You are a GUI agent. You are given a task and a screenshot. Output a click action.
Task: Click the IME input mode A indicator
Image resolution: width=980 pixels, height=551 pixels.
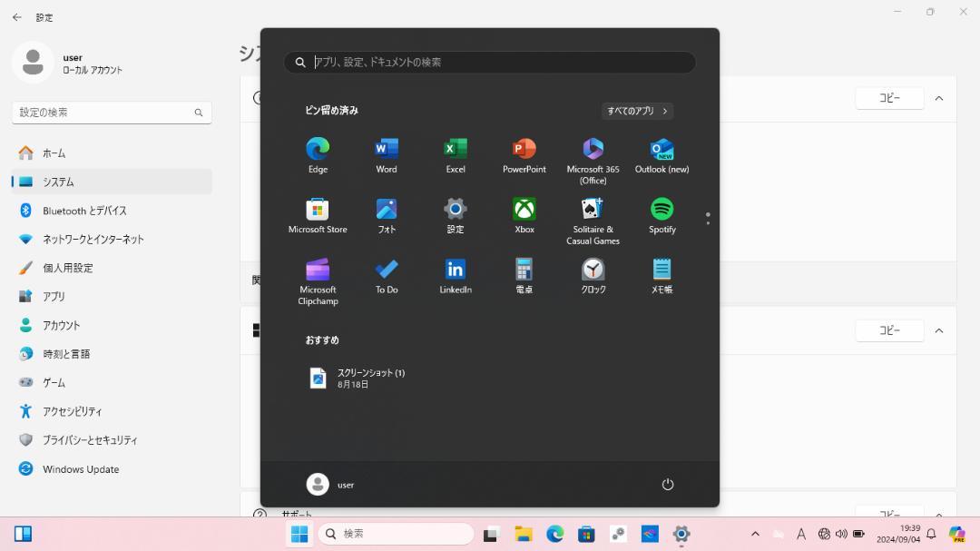pos(800,534)
